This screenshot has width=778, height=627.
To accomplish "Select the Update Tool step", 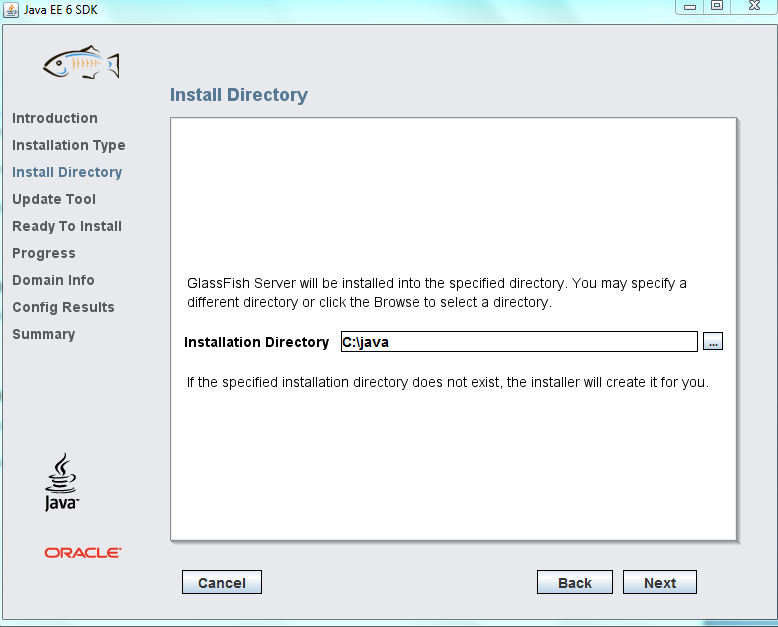I will (54, 199).
